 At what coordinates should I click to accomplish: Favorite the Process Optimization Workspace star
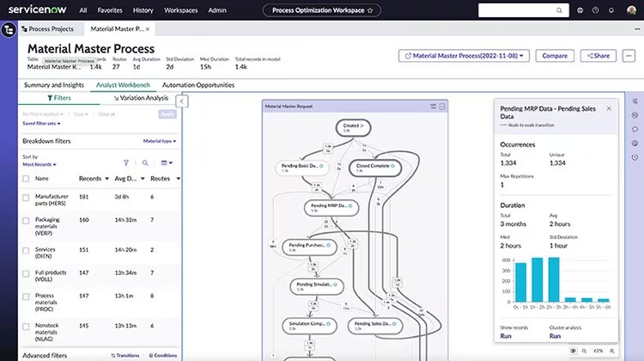[x=370, y=10]
